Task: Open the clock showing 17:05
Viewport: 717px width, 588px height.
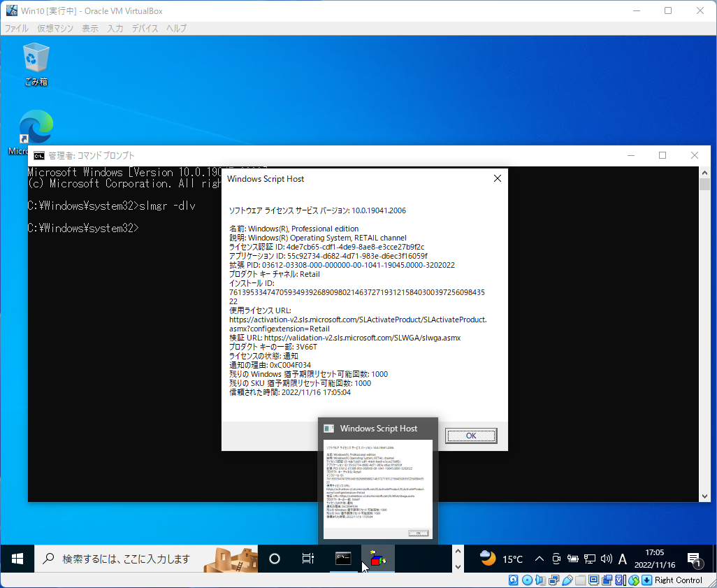Action: point(654,559)
